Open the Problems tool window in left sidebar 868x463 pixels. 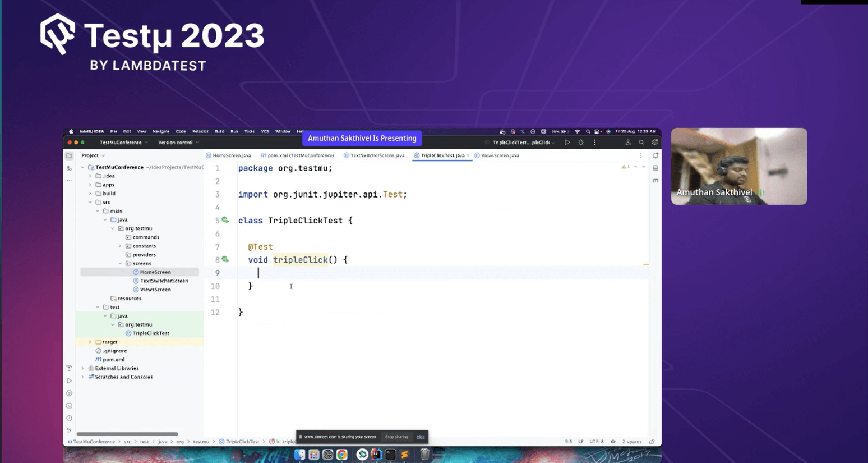tap(69, 418)
